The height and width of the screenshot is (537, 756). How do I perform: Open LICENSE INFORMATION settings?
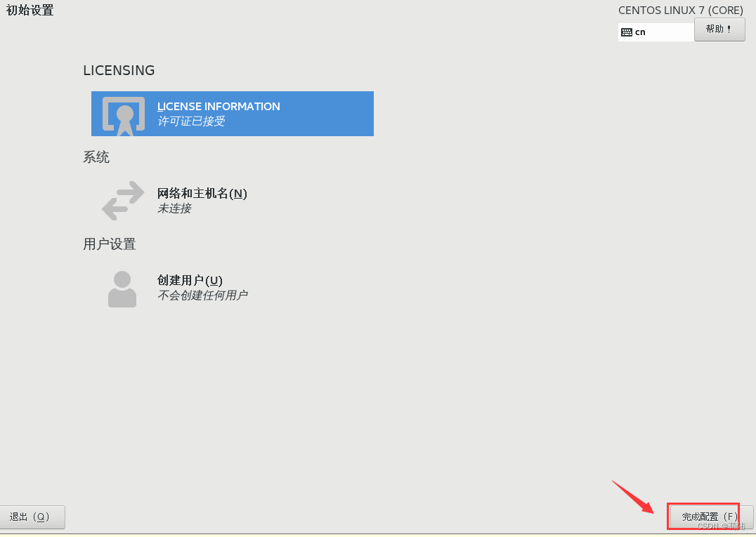coord(233,114)
